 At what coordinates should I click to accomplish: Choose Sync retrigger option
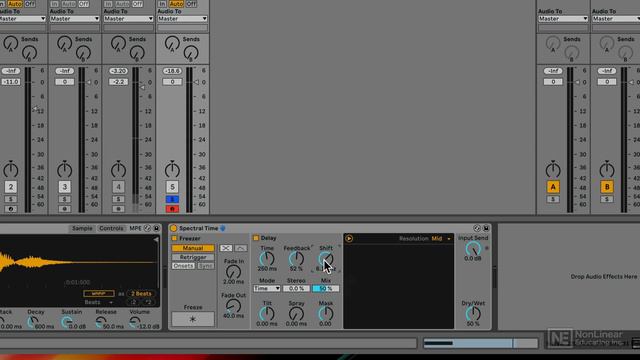(x=205, y=266)
